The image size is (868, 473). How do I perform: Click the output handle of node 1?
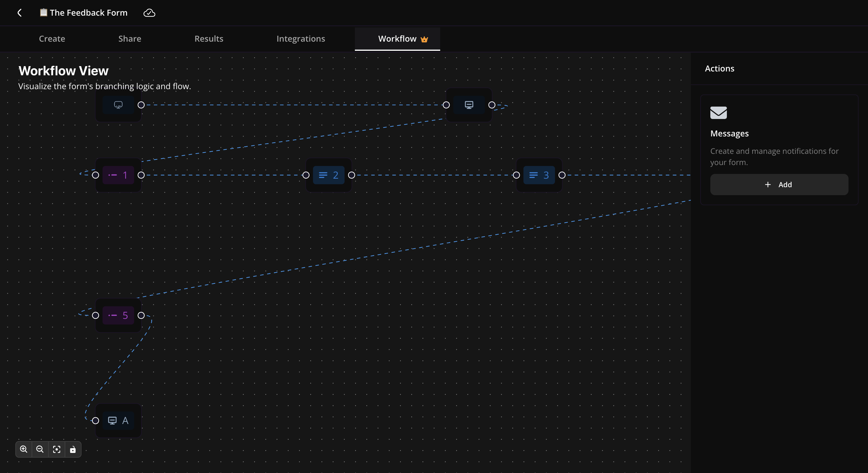click(x=141, y=175)
